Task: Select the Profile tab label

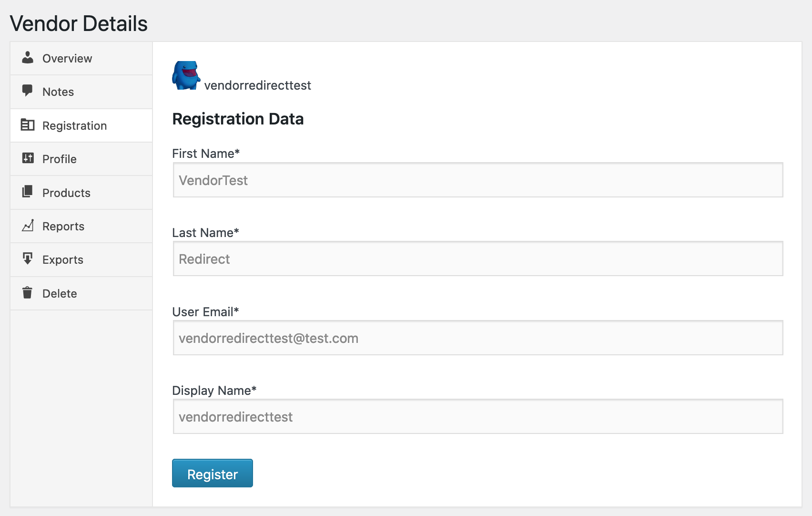Action: coord(60,159)
